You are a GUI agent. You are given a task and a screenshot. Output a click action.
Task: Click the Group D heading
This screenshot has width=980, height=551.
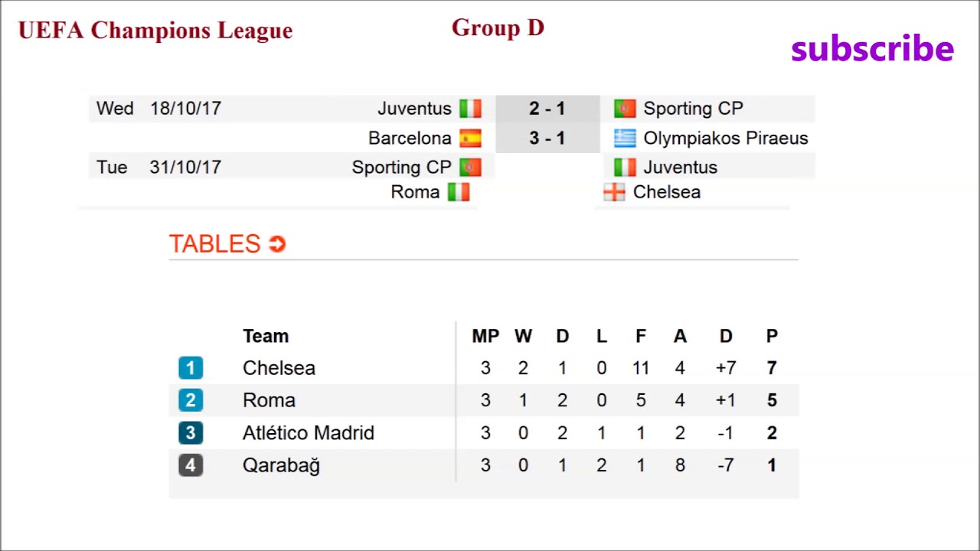click(498, 28)
